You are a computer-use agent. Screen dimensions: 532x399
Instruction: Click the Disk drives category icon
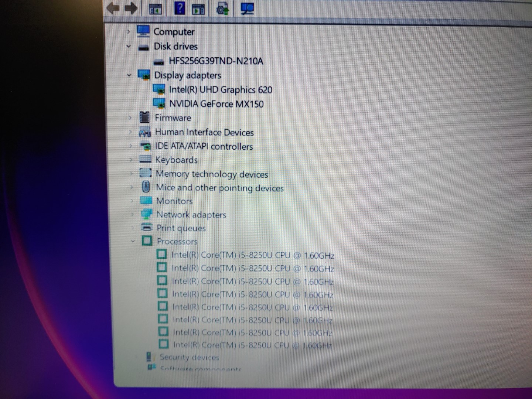pyautogui.click(x=143, y=47)
